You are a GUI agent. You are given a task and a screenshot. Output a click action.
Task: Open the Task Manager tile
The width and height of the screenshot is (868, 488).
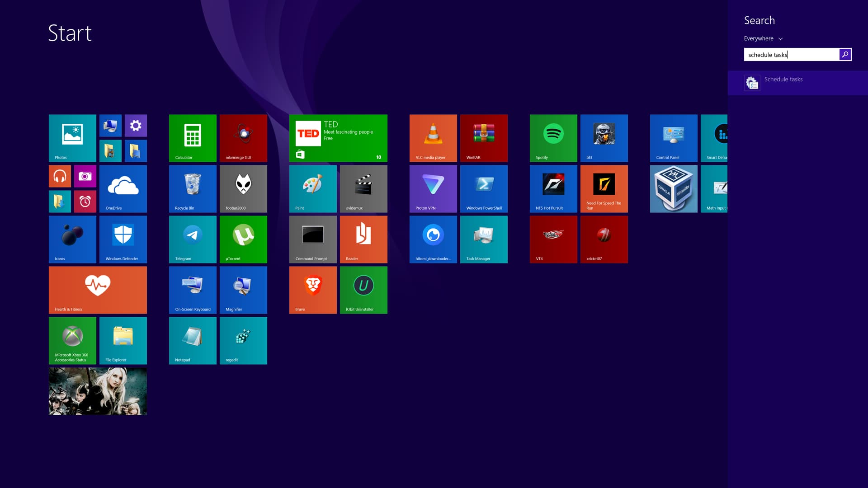click(x=484, y=239)
